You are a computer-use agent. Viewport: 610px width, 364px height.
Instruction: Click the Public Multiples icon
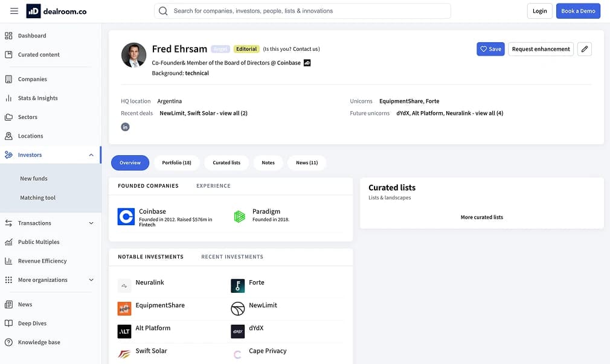[x=8, y=242]
